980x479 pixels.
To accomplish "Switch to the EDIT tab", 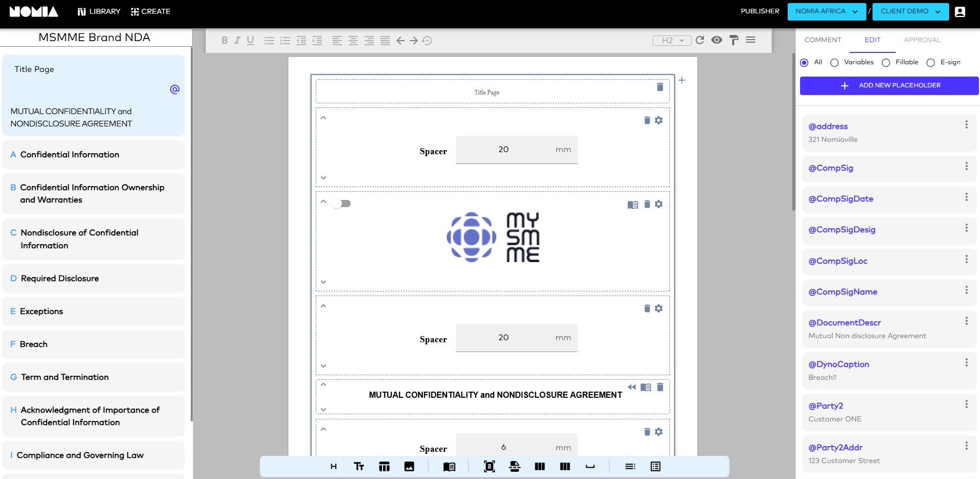I will click(x=873, y=40).
